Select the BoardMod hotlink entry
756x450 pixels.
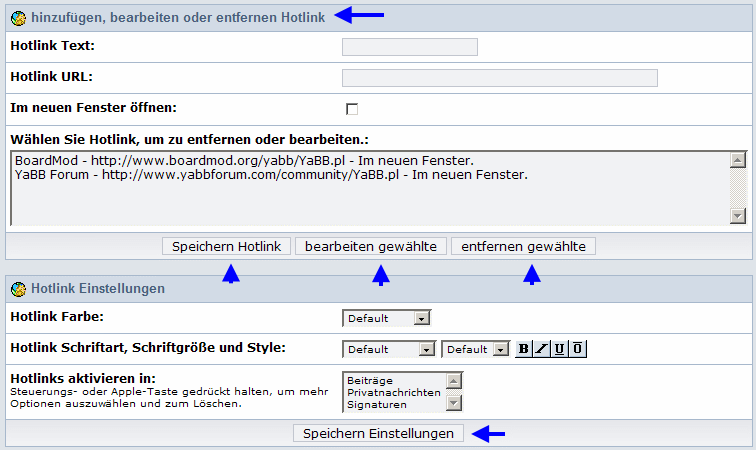[x=243, y=161]
